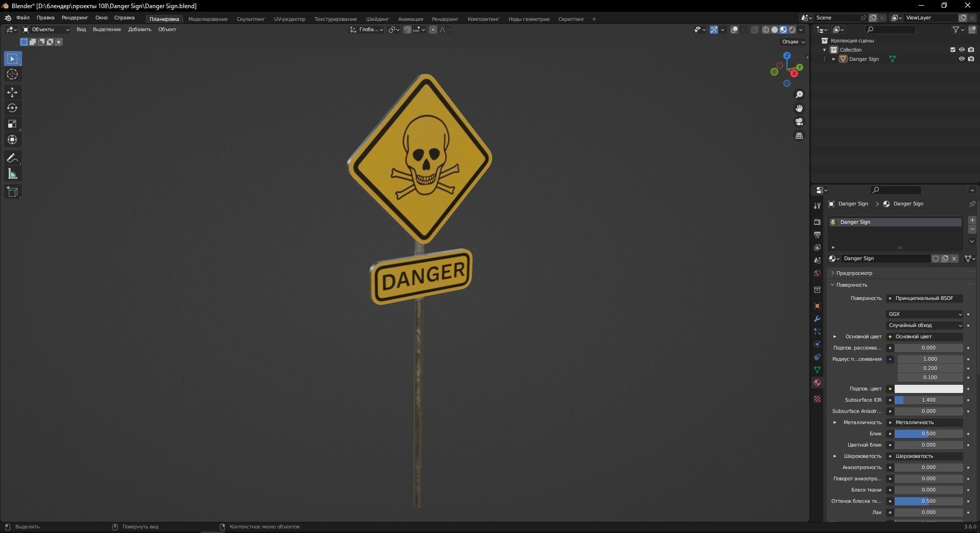This screenshot has width=980, height=533.
Task: Unlink the Danger Sign material X button
Action: pos(954,259)
